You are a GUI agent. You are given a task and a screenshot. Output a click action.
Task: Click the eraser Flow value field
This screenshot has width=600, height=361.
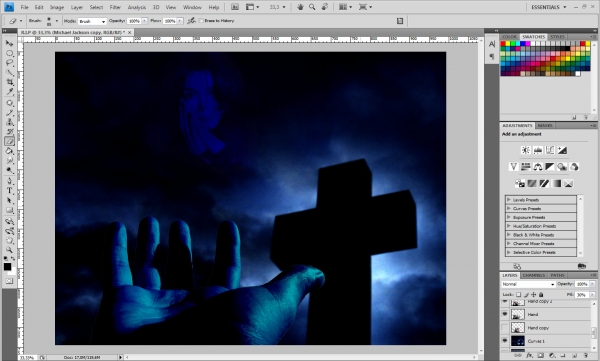[x=169, y=21]
